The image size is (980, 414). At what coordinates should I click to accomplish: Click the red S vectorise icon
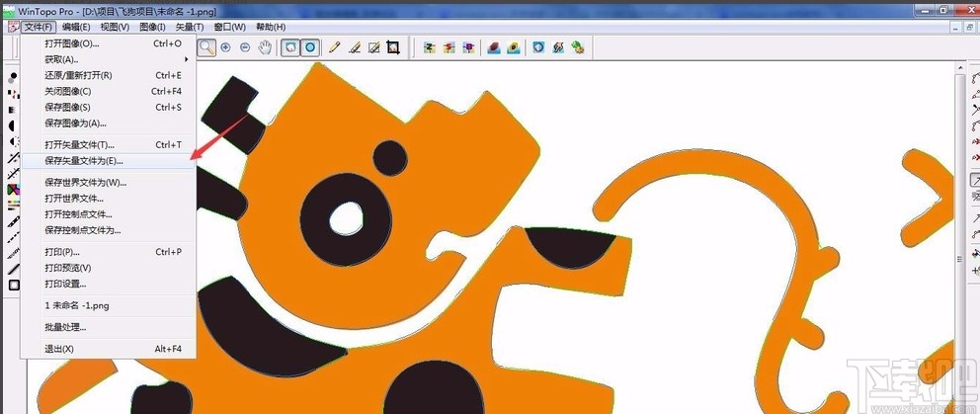click(x=449, y=47)
